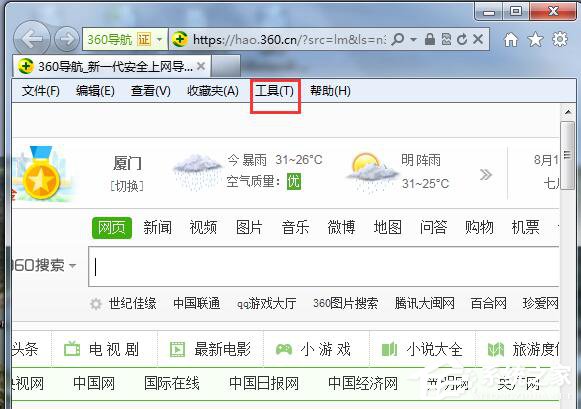Toggle the compatibility view icon
Viewport: 581px width, 409px height.
[446, 39]
